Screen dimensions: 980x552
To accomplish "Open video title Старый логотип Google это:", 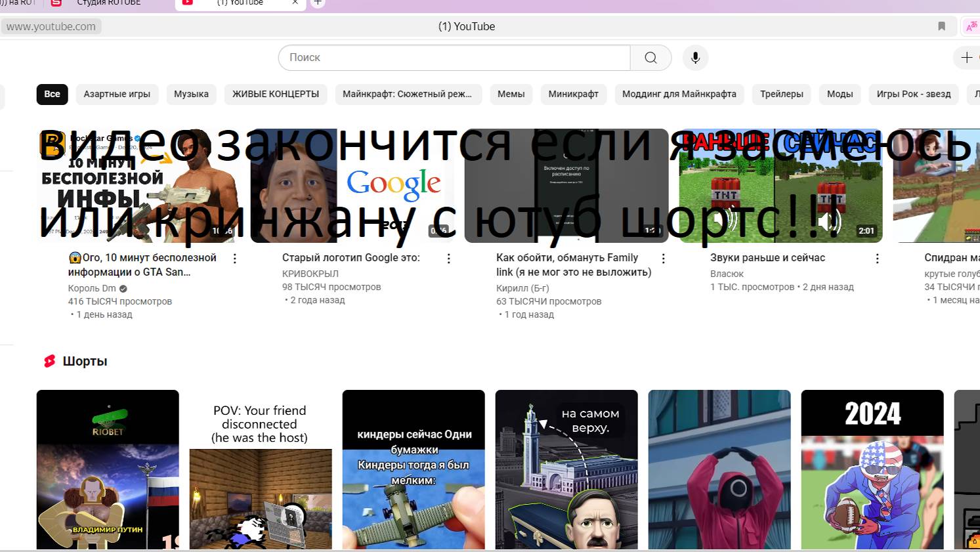I will pyautogui.click(x=351, y=258).
